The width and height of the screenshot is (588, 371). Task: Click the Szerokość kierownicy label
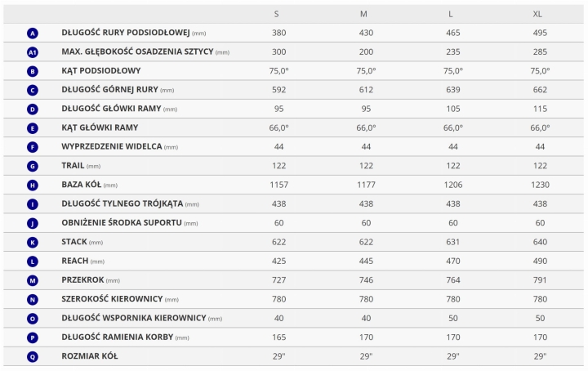[113, 299]
